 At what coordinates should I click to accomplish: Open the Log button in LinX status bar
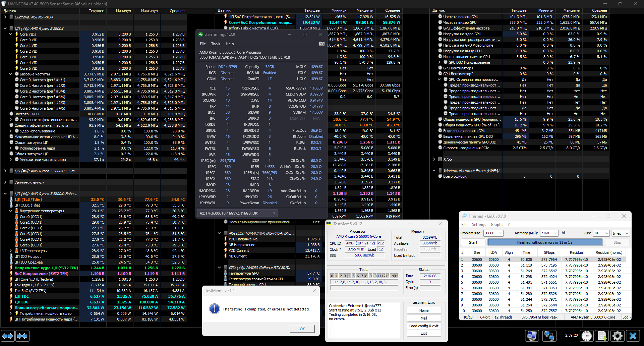point(626,317)
